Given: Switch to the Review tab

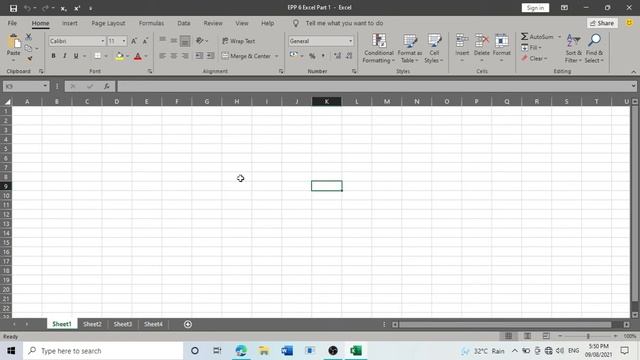Looking at the screenshot, I should point(213,23).
